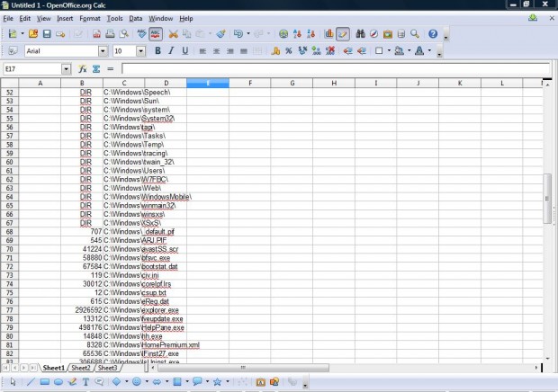Toggle Center Horizontally alignment
The image size is (558, 392).
216,51
